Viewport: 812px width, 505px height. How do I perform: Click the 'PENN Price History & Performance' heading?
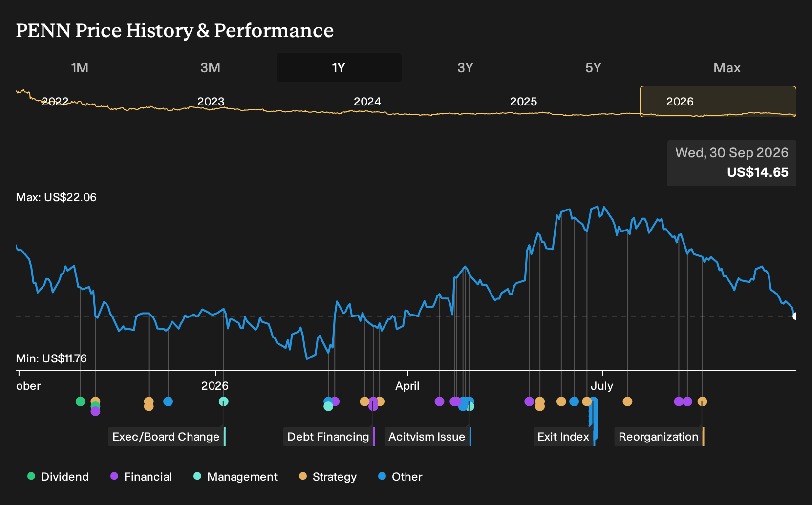(x=175, y=31)
